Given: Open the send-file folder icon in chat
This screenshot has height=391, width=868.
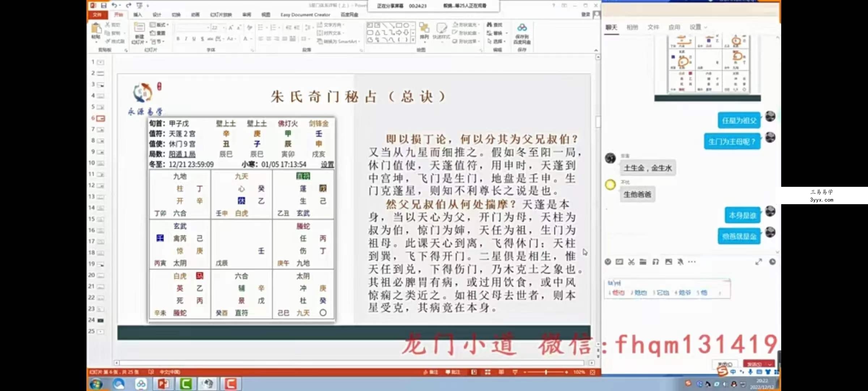Looking at the screenshot, I should (x=643, y=262).
